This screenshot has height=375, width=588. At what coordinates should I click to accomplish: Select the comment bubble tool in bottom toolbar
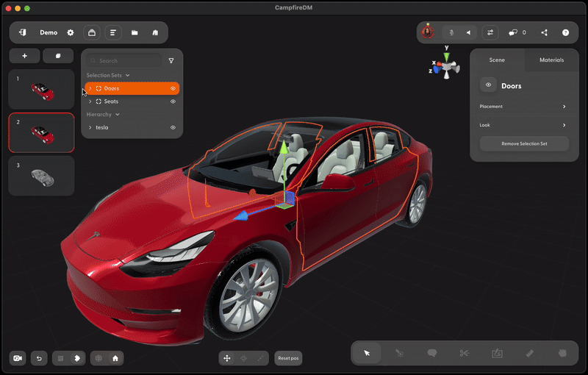click(x=432, y=353)
